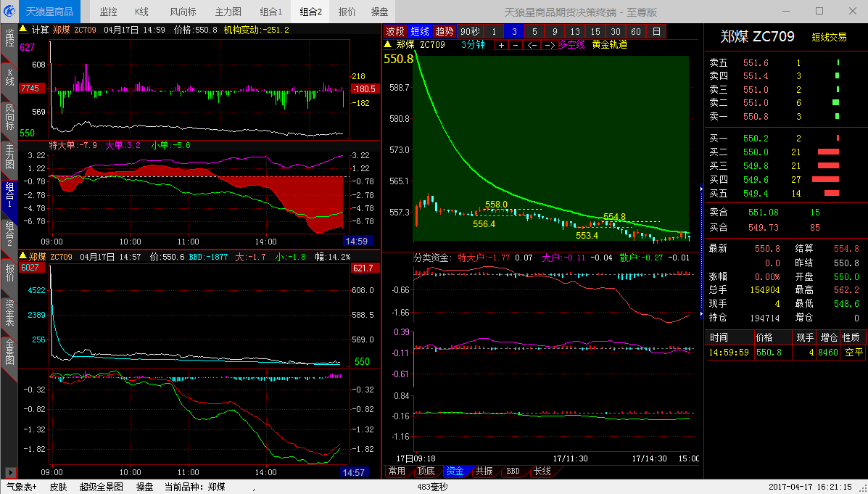This screenshot has width=868, height=494.
Task: Click the 郑煤 ZC709 quote title
Action: point(757,36)
